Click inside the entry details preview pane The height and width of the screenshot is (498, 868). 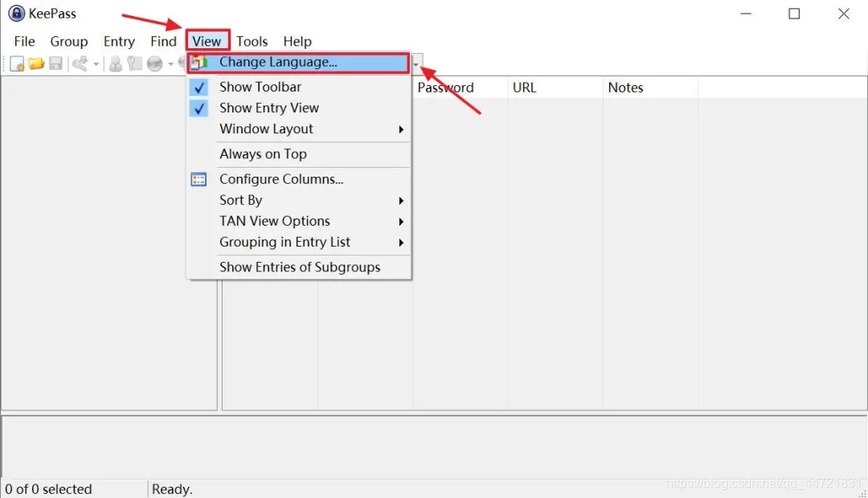[x=434, y=447]
